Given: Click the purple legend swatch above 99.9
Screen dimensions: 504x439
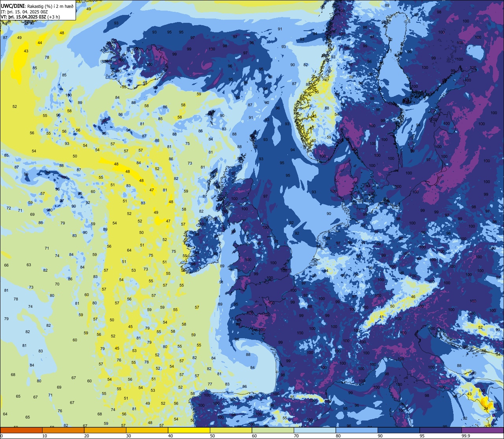Looking at the screenshot, I should (482, 430).
